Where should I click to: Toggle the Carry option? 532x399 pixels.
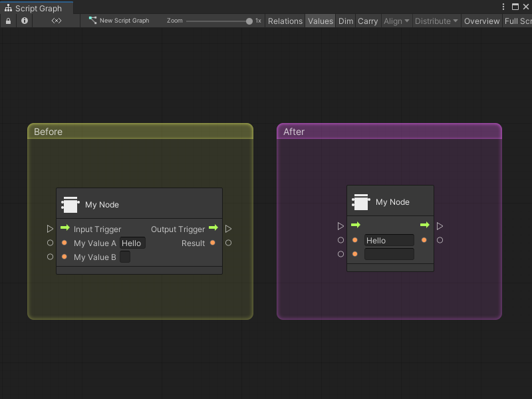368,21
